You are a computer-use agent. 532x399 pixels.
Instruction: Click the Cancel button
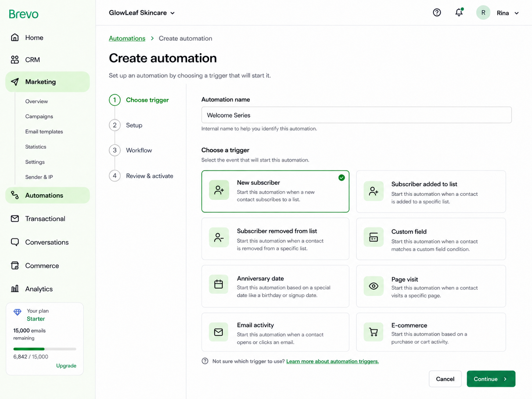click(445, 379)
